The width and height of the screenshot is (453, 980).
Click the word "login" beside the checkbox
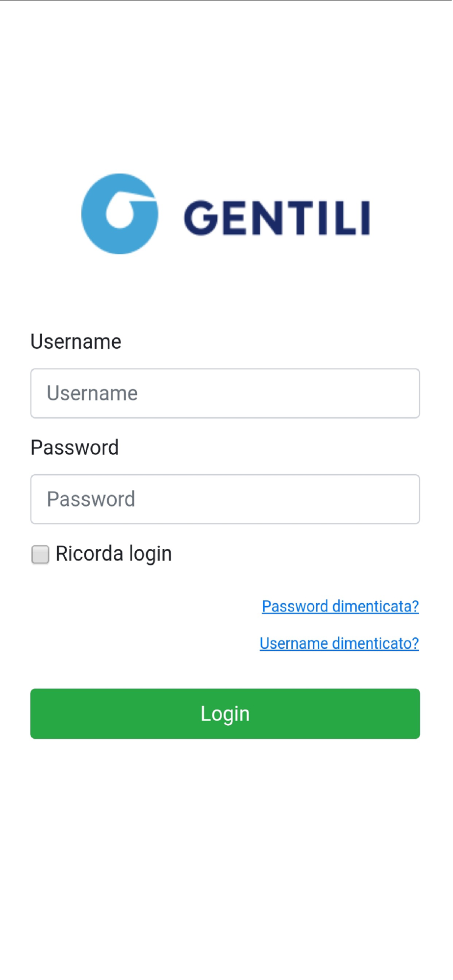(x=151, y=554)
